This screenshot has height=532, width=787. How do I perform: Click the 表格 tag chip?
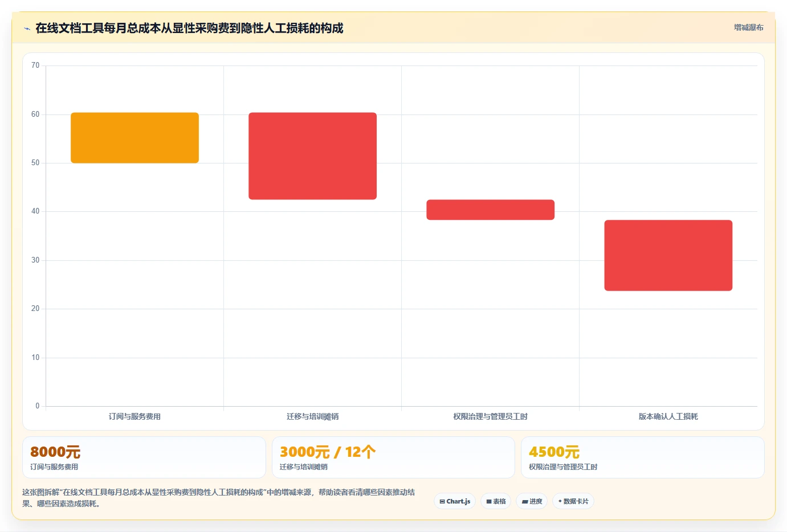coord(496,501)
